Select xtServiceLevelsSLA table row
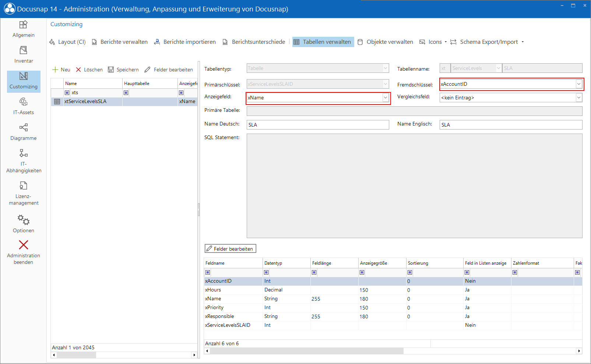Viewport: 591px width, 364px height. click(x=124, y=102)
